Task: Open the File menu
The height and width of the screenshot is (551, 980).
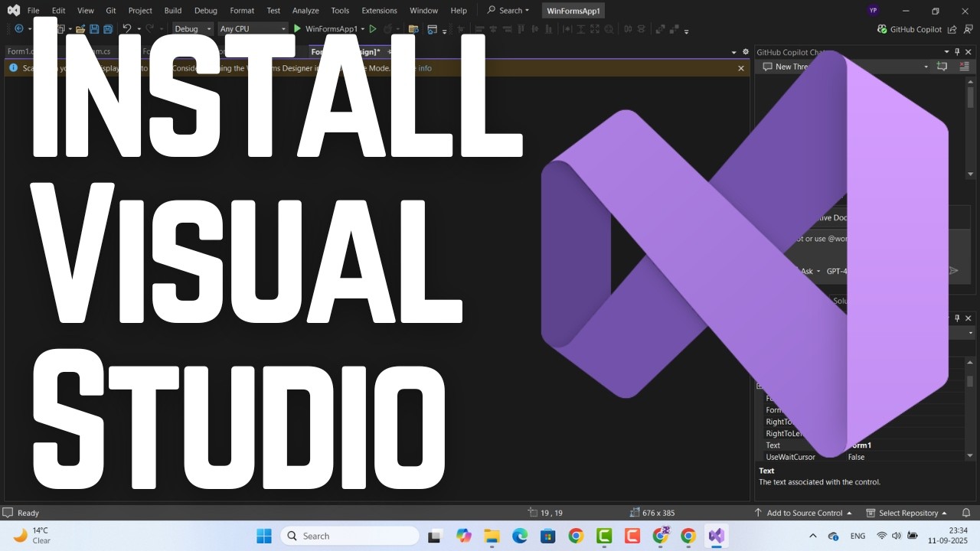Action: tap(33, 11)
